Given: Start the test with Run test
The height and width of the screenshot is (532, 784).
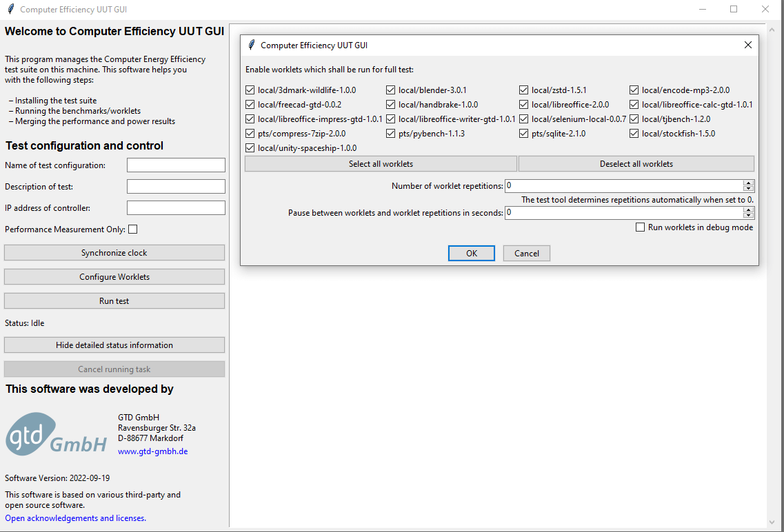Looking at the screenshot, I should coord(114,301).
